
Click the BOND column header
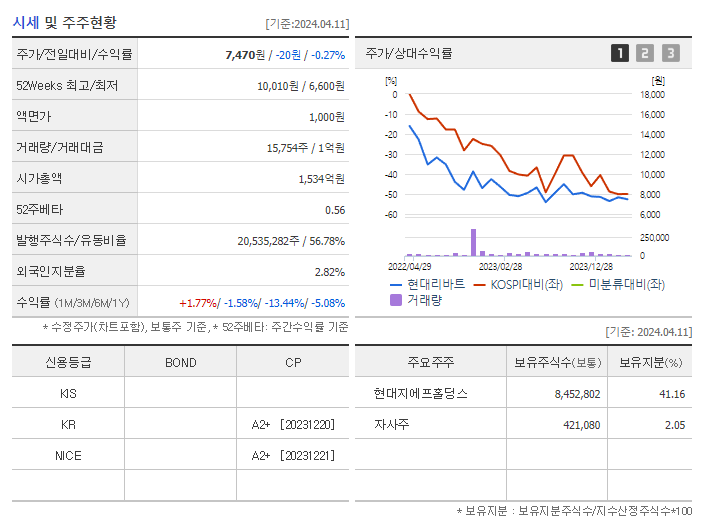[180, 362]
